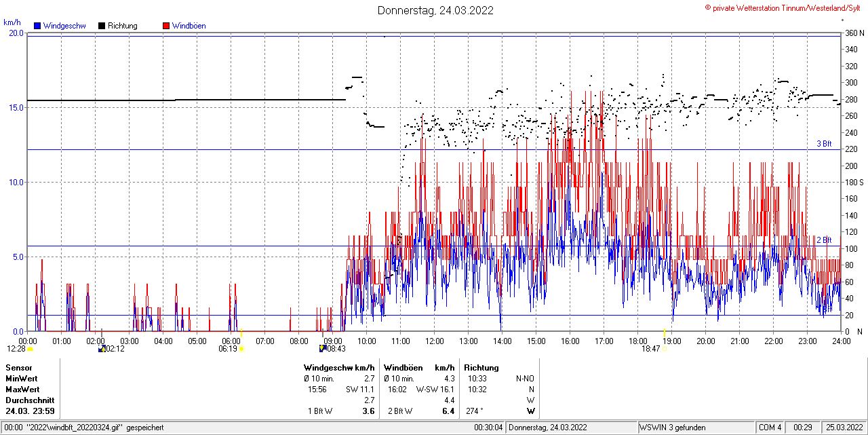Click the 180 S label on the direction axis
Viewport: 868px width, 435px height.
point(853,182)
